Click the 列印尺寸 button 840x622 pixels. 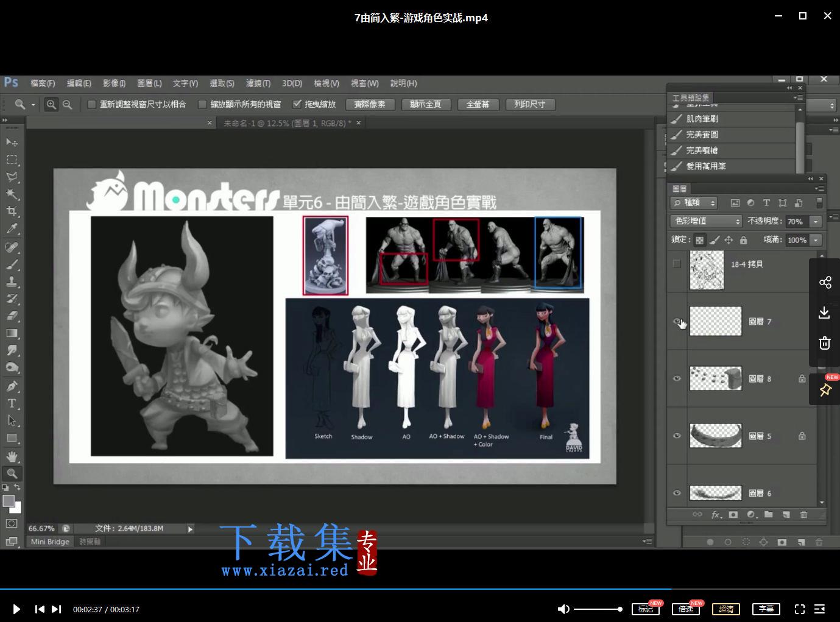(x=529, y=105)
